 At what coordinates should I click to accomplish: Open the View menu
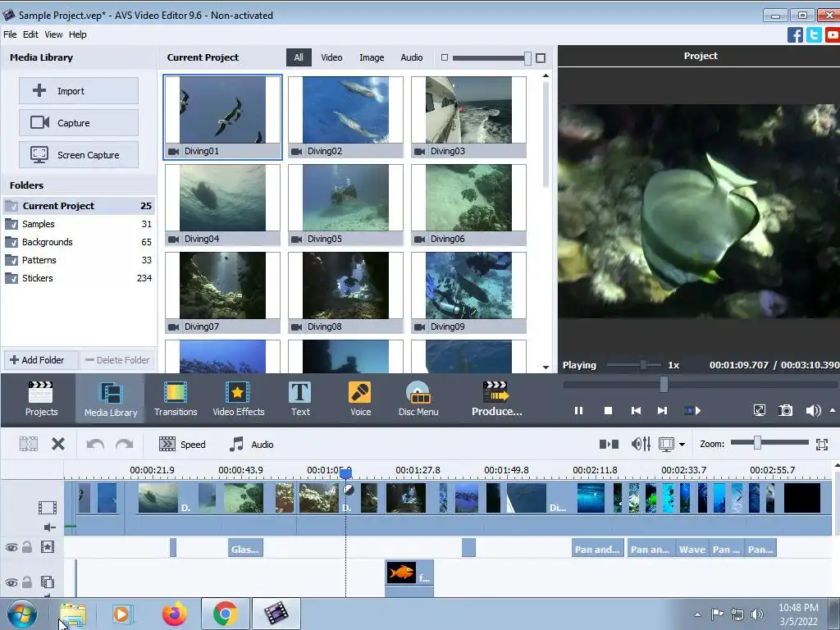click(x=53, y=34)
